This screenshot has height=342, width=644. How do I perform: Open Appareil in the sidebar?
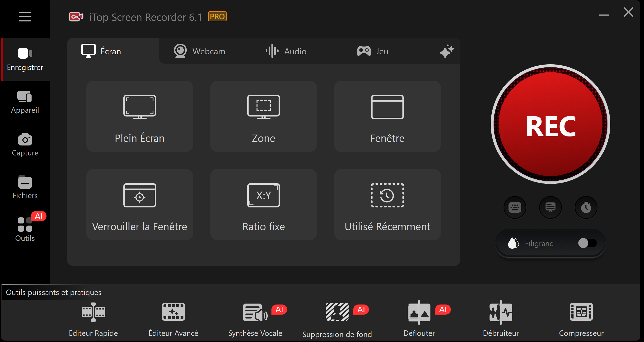pos(25,102)
